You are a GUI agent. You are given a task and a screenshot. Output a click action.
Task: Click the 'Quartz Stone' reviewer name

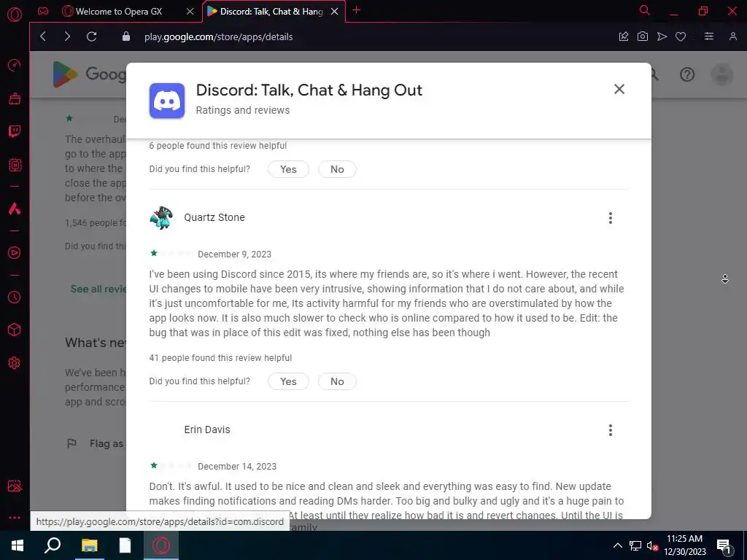pyautogui.click(x=214, y=217)
